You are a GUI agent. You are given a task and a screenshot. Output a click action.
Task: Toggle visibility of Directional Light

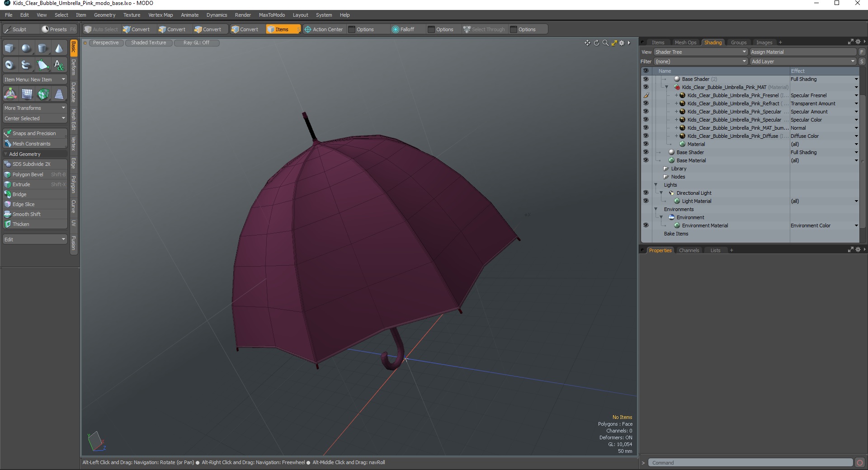click(x=646, y=193)
